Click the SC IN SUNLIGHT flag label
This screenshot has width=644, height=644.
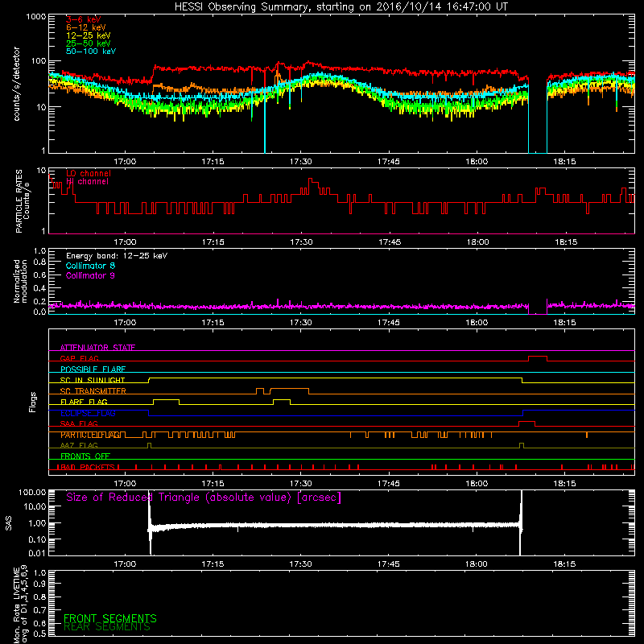[93, 380]
